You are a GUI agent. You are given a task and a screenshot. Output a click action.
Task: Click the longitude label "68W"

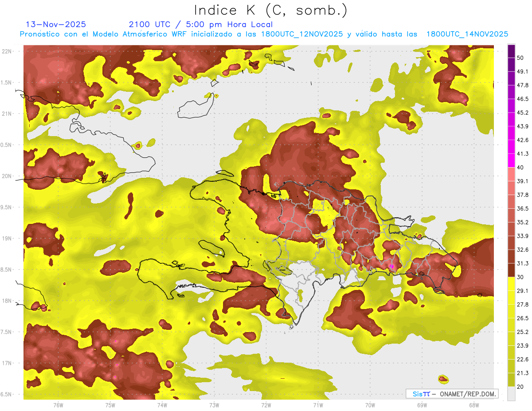tap(473, 405)
